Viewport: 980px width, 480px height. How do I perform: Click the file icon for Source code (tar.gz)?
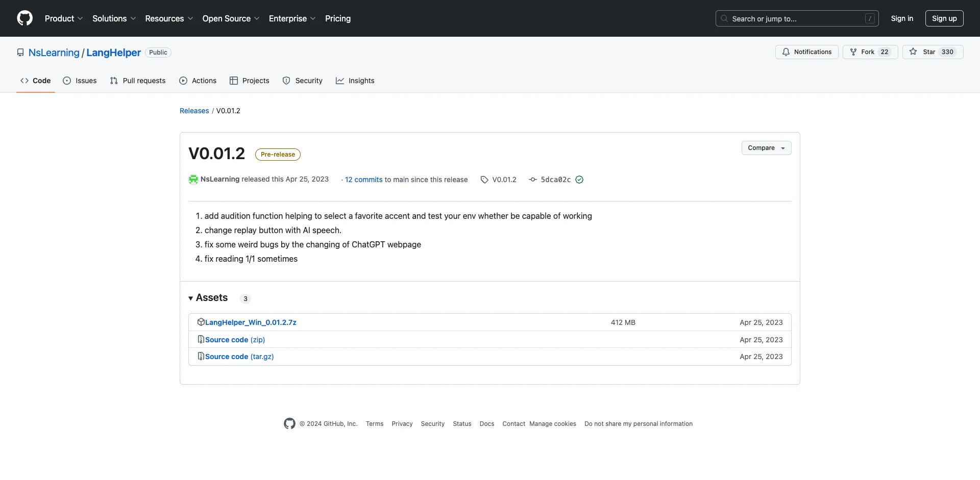(x=201, y=356)
